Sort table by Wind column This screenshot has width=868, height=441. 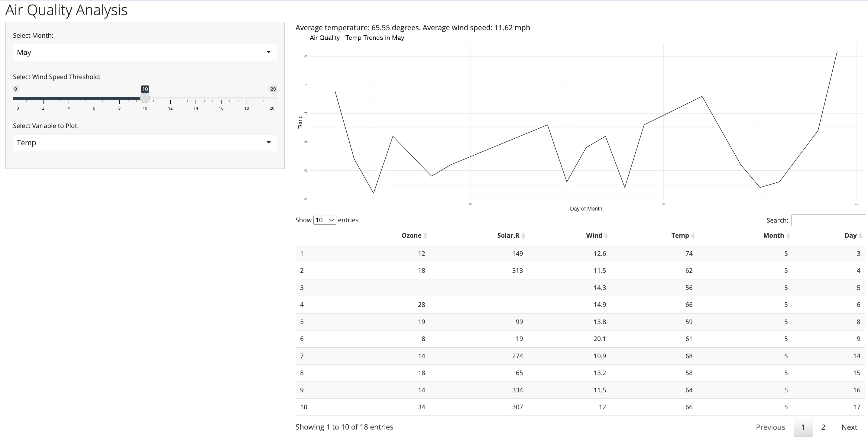[594, 236]
